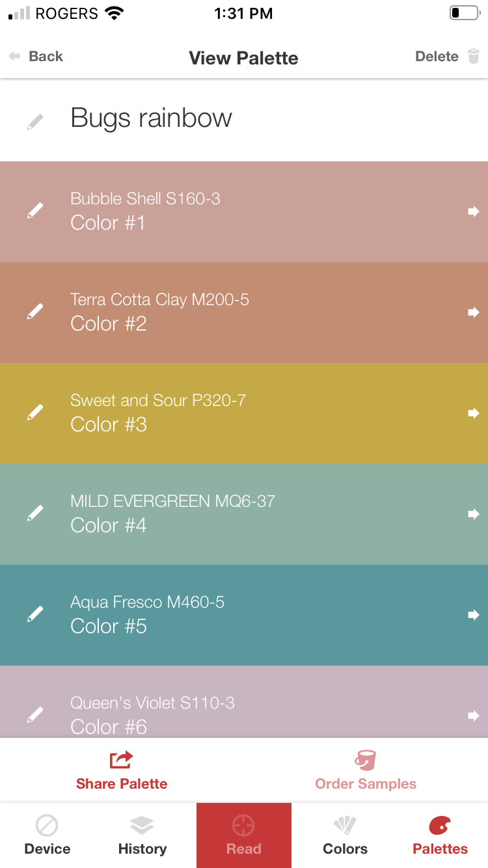
Task: Tap the pencil icon beside Bugs rainbow
Action: (36, 121)
